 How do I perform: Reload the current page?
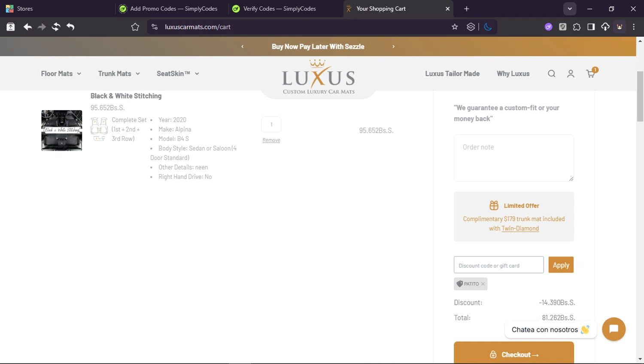click(x=56, y=27)
